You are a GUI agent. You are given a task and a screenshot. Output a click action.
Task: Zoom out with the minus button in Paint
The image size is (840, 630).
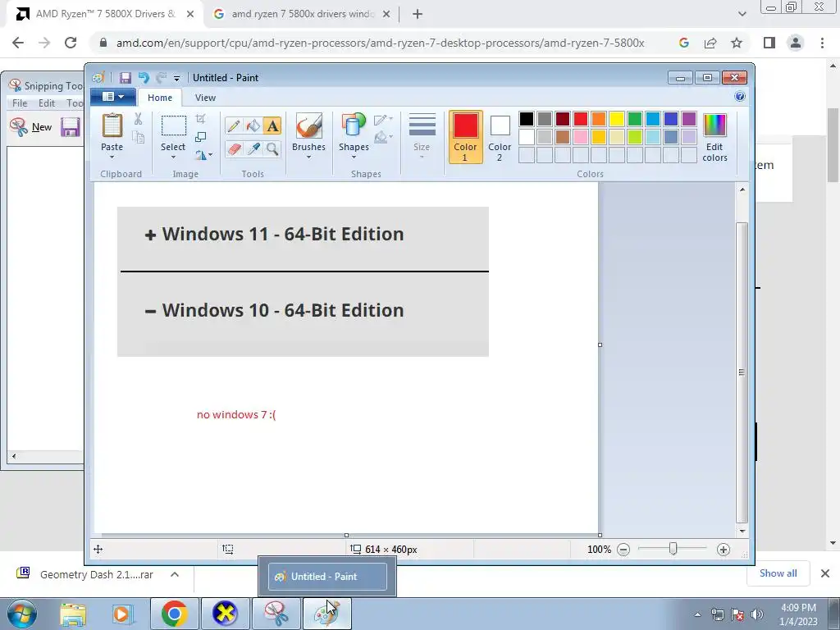click(623, 549)
